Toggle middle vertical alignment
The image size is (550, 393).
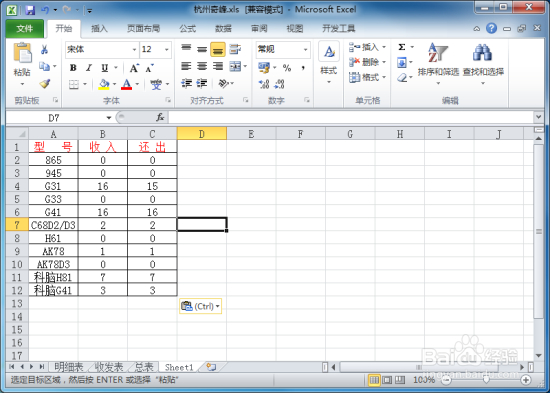tap(202, 49)
